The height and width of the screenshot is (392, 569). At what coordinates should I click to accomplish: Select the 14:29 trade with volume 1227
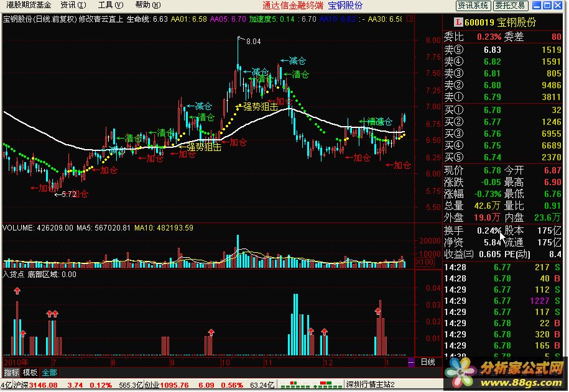pyautogui.click(x=502, y=301)
